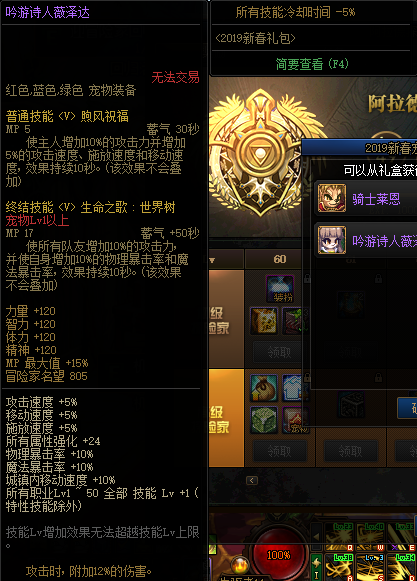The height and width of the screenshot is (581, 417).
Task: Click the Bard Vizelda (吟游诗人薇泽达) portrait icon
Action: [x=332, y=240]
